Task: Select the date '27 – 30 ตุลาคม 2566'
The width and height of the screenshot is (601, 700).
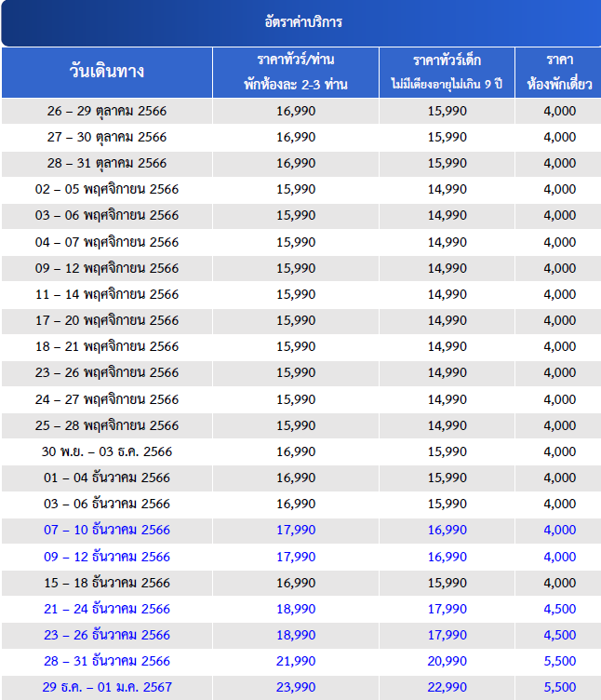Action: 107,137
